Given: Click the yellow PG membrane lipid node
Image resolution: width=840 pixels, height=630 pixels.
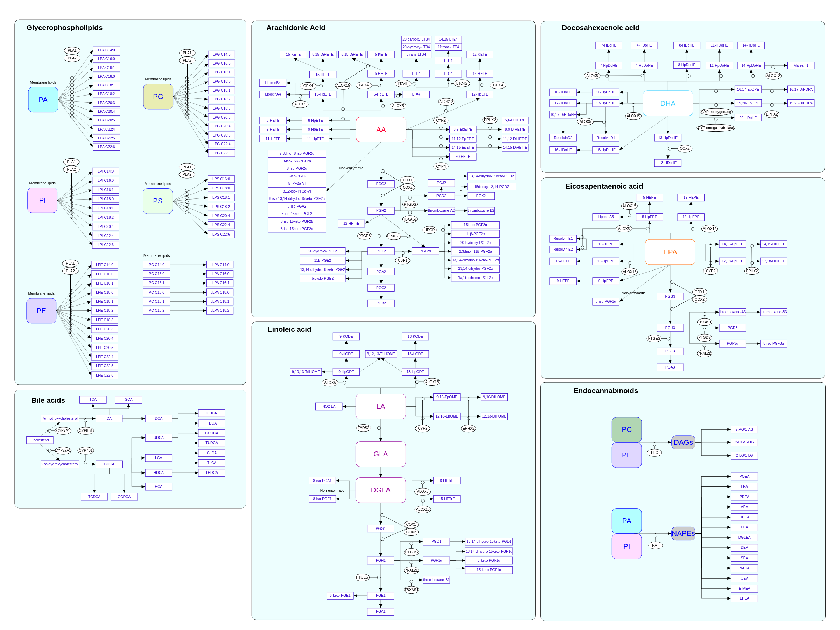Looking at the screenshot, I should point(158,97).
